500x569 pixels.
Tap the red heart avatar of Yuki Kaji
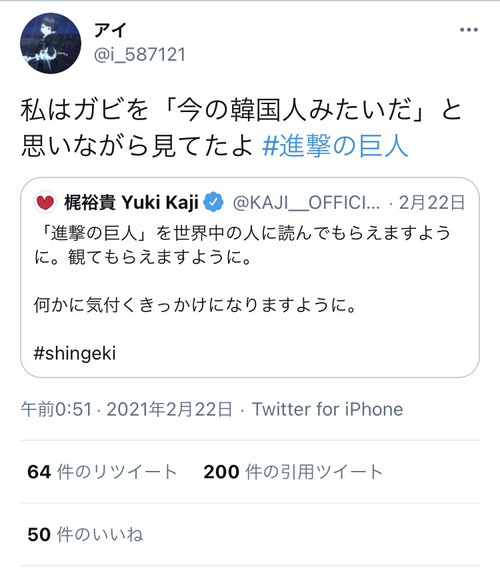(45, 202)
